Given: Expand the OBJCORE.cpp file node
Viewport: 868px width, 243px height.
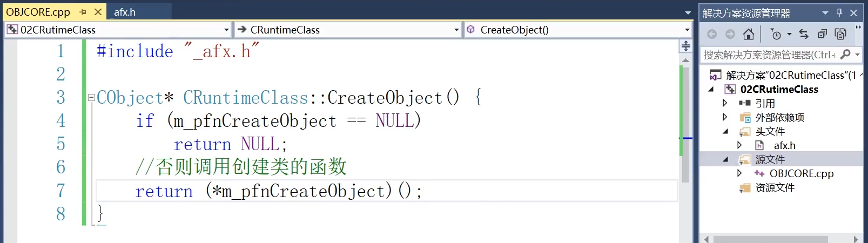Looking at the screenshot, I should (739, 173).
